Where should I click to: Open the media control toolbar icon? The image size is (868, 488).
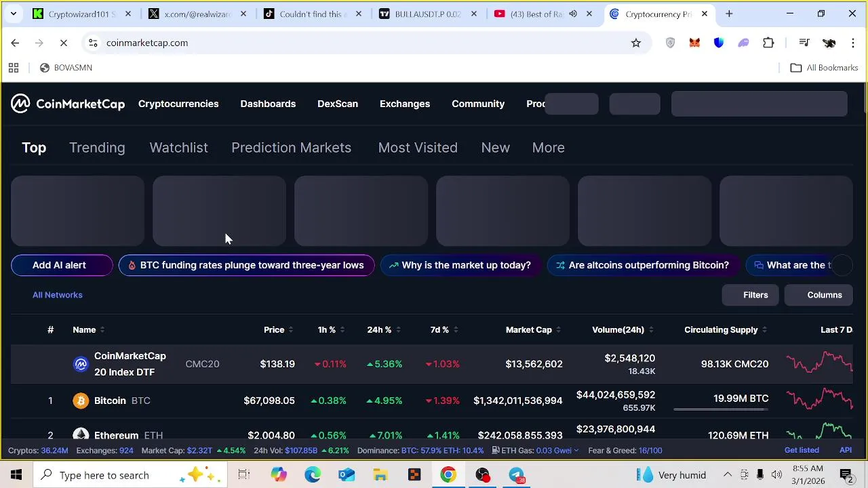(x=804, y=43)
